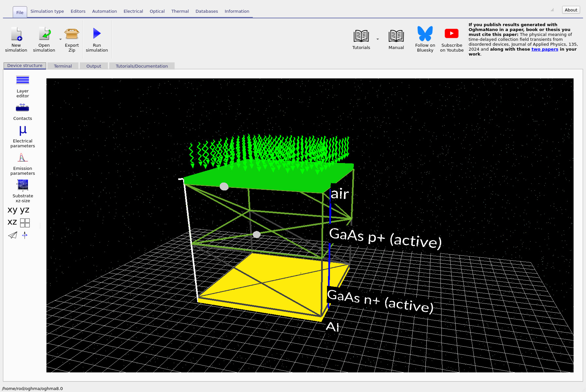Open the Optical menu
The width and height of the screenshot is (586, 392).
pyautogui.click(x=157, y=11)
